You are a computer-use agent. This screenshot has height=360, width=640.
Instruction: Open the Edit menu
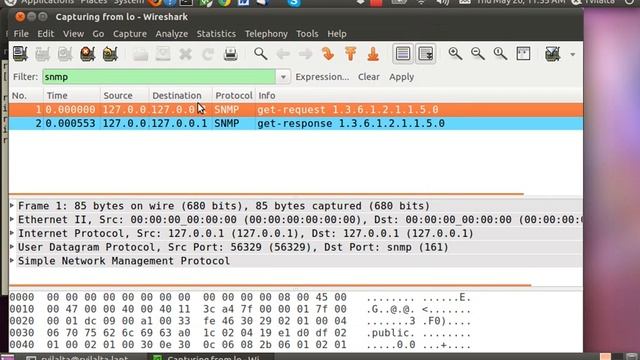[x=46, y=34]
